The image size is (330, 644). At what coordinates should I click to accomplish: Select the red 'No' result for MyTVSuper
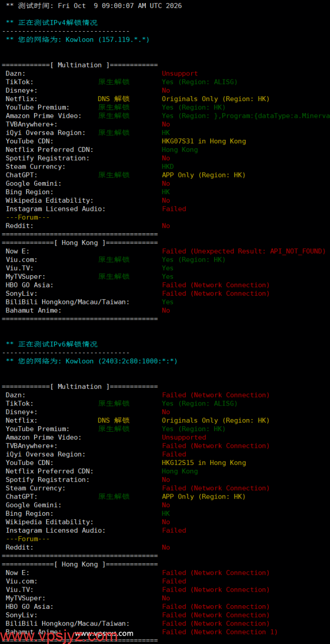(166, 598)
